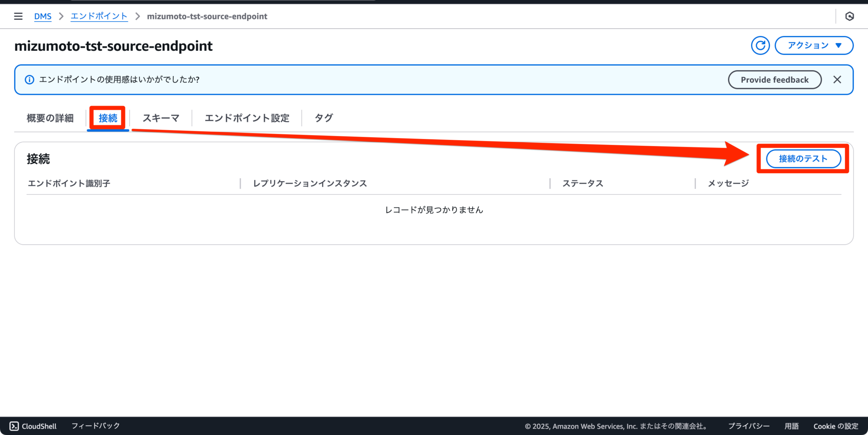Click the refresh icon next to アクション
The image size is (868, 435).
coord(760,45)
